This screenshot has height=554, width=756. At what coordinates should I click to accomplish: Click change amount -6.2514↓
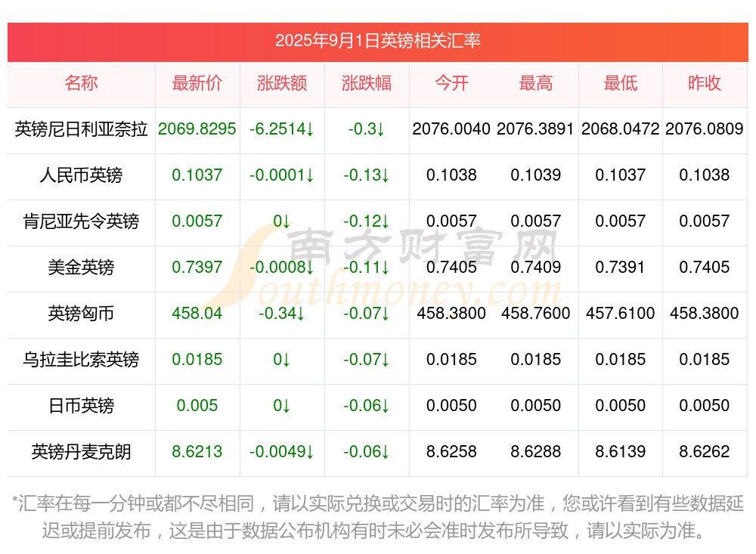282,128
